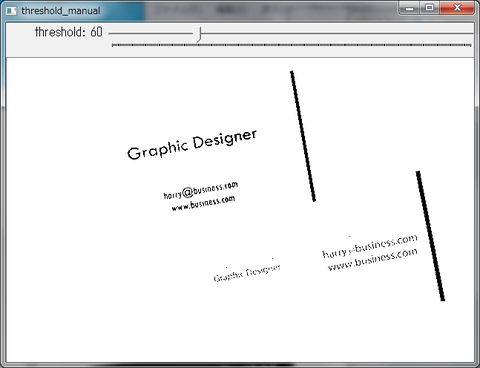Image resolution: width=480 pixels, height=368 pixels.
Task: Click the lower-right 'www.business.com' text
Action: [x=373, y=259]
